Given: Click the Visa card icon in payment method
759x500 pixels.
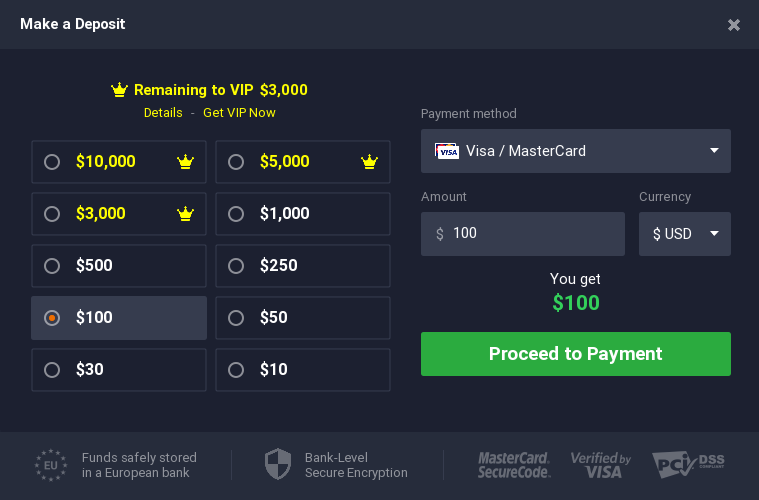Looking at the screenshot, I should 446,151.
